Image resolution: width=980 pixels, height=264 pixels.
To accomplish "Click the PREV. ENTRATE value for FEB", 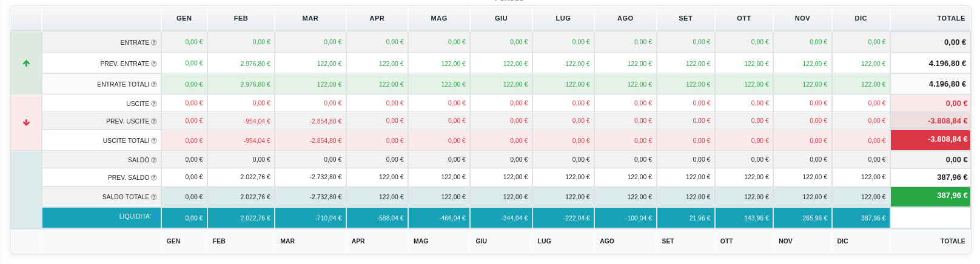I will (x=255, y=64).
